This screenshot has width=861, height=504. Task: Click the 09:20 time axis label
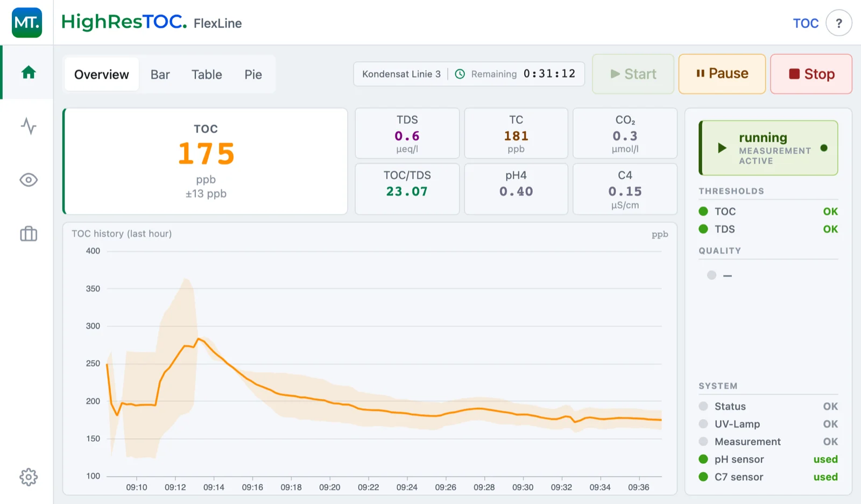tap(330, 487)
